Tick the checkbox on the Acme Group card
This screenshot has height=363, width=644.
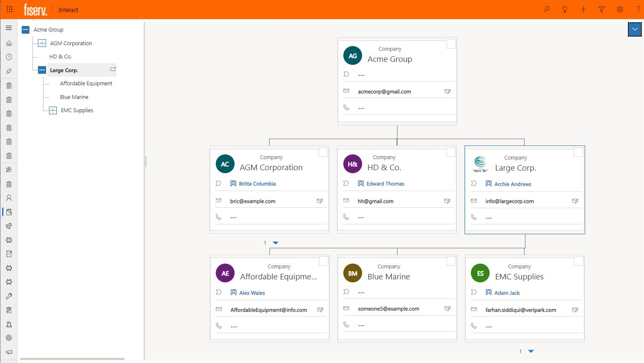tap(451, 44)
